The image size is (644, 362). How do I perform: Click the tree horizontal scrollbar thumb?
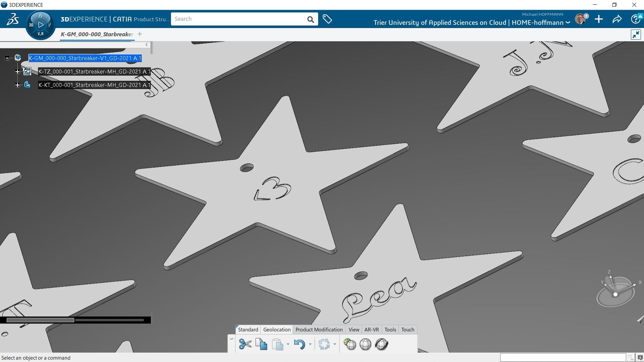pyautogui.click(x=40, y=320)
